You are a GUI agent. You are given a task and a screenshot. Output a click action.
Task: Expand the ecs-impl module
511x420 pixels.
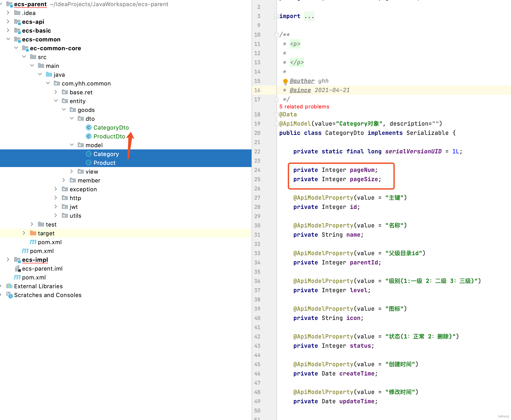click(8, 260)
